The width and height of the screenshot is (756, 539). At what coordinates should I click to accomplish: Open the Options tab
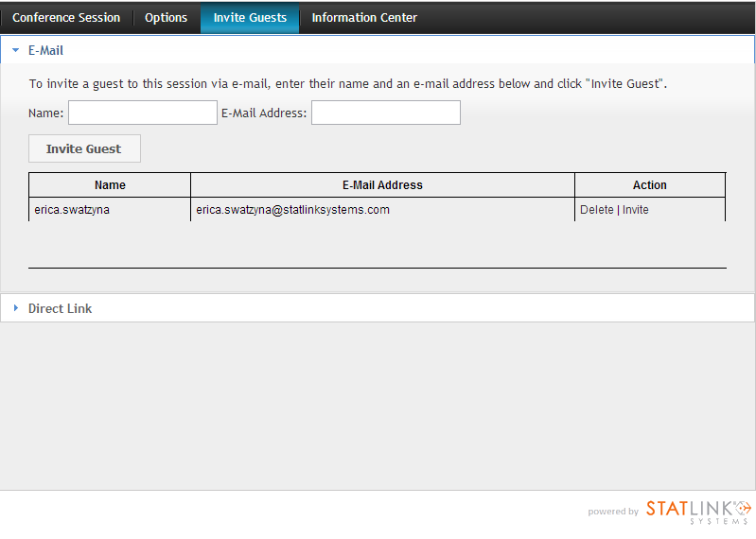[166, 18]
